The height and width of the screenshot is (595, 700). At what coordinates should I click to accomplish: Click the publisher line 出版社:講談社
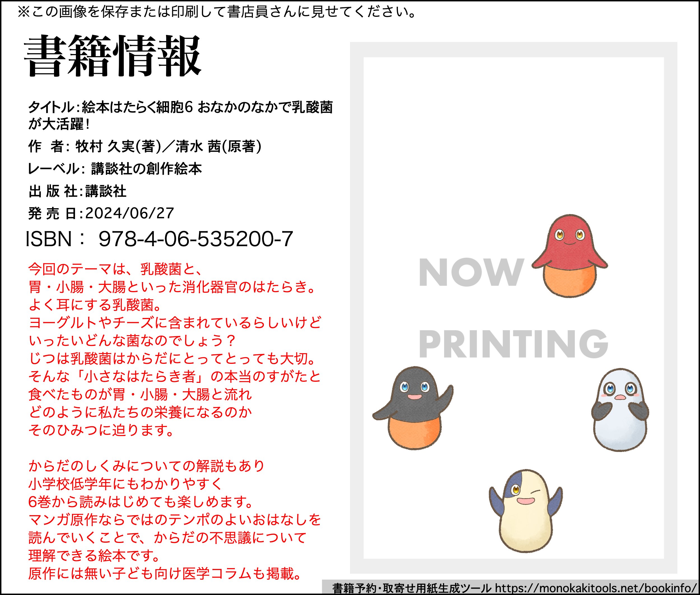tap(78, 191)
